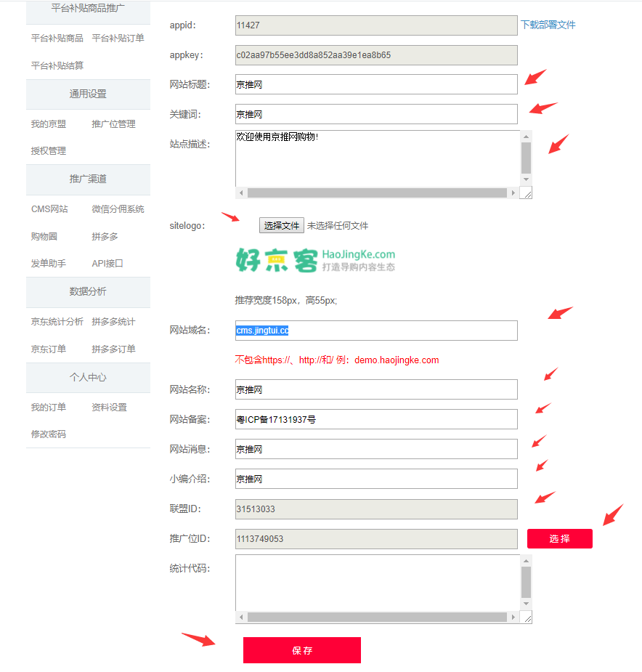Go to 推广位管理 in sidebar
Screen dimensions: 642x672
pos(113,124)
